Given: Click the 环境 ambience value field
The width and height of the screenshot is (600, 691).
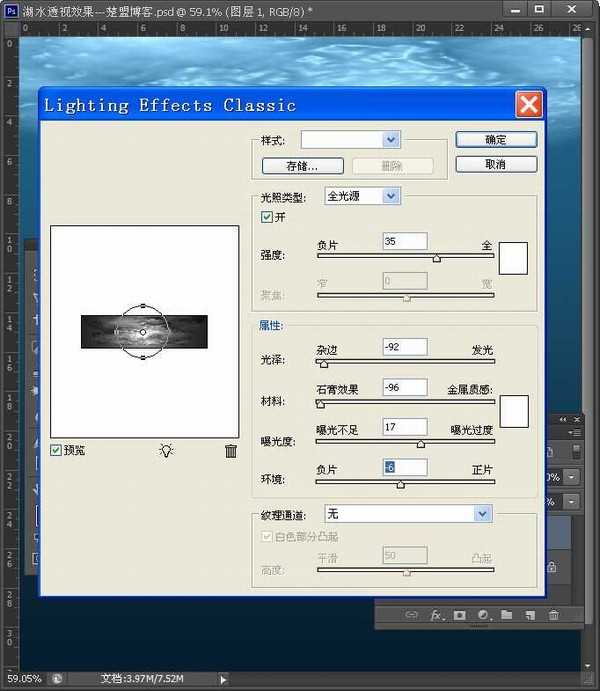Looking at the screenshot, I should (x=404, y=467).
